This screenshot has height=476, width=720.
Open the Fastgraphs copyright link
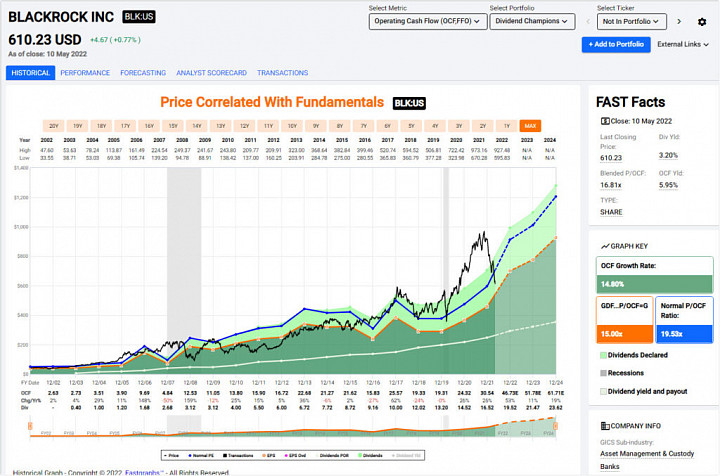coord(144,472)
